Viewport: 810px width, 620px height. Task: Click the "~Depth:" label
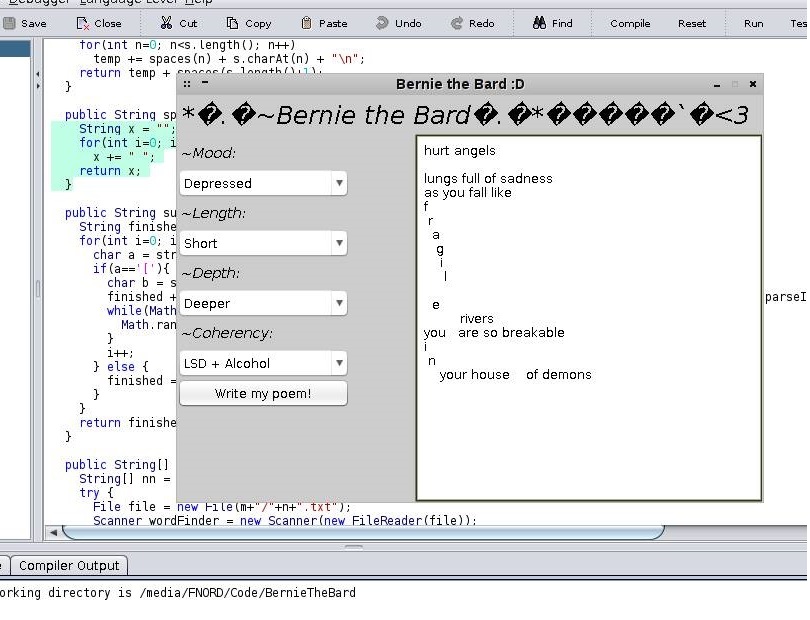211,273
